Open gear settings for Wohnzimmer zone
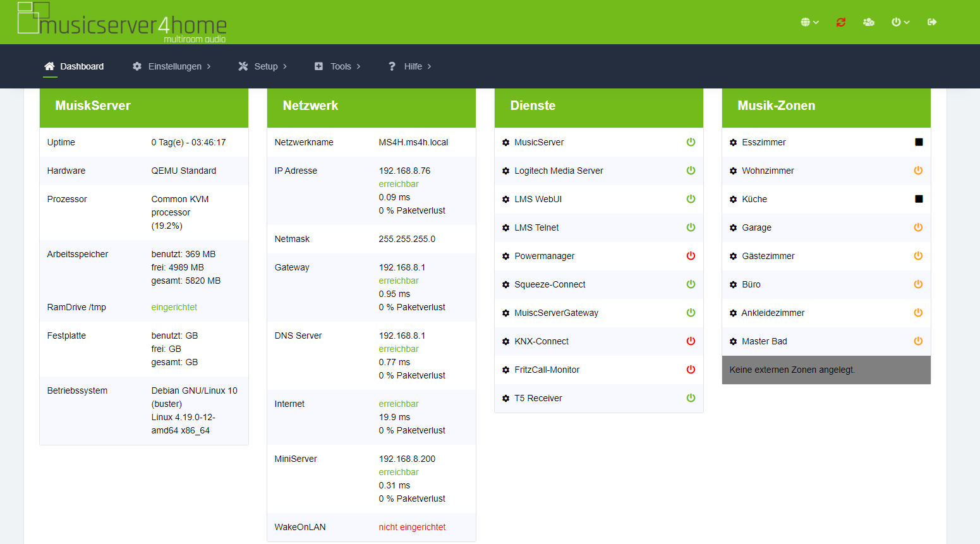 point(733,171)
